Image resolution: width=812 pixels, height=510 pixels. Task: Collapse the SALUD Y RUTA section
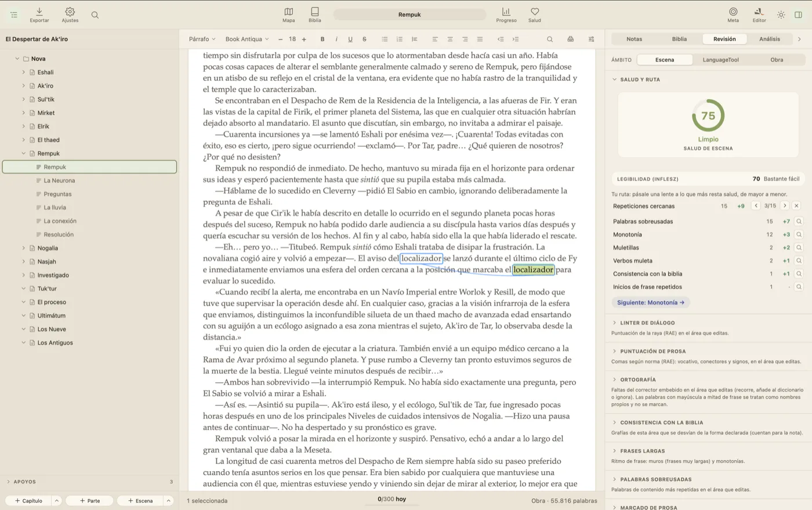(x=615, y=79)
